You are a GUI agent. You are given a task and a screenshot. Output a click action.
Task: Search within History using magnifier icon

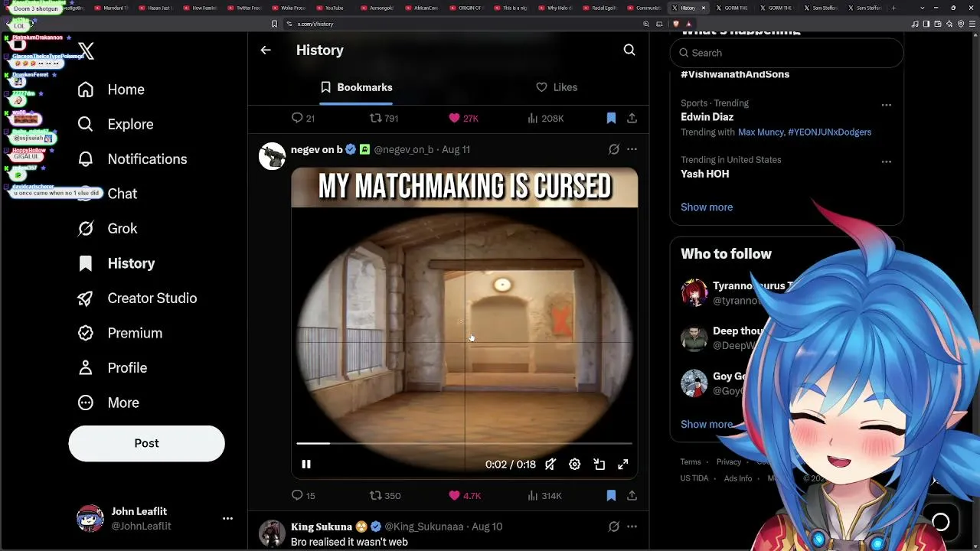(629, 51)
